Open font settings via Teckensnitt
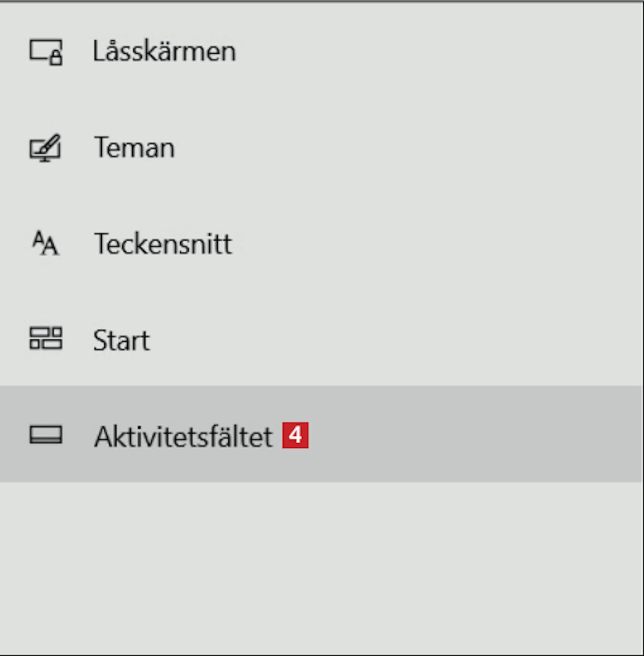Viewport: 644px width, 656px height. [x=163, y=244]
